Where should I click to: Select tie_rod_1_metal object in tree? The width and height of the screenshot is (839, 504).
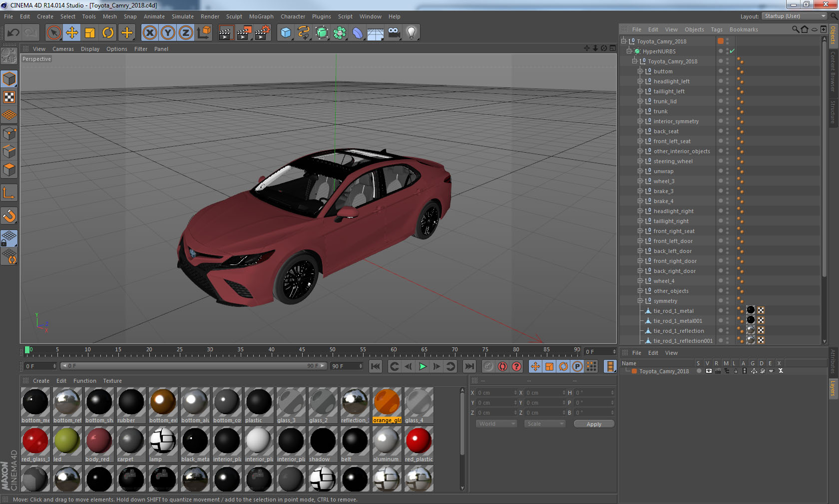coord(673,310)
